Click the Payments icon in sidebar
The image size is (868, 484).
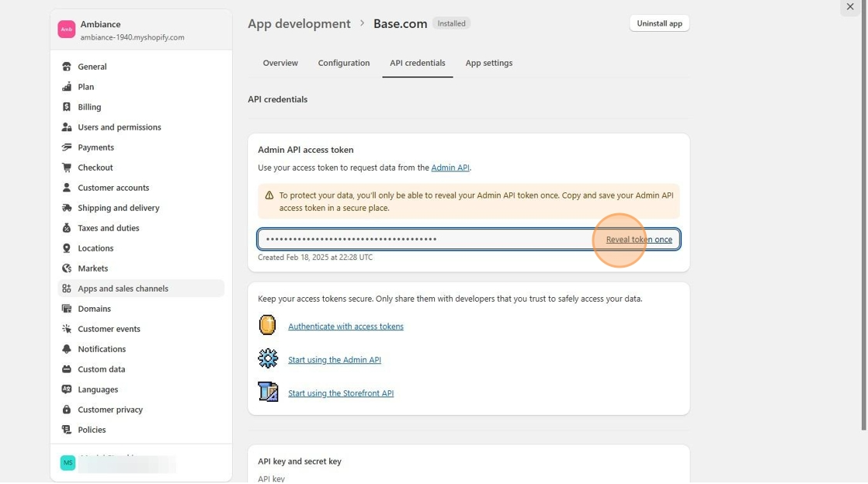coord(67,147)
